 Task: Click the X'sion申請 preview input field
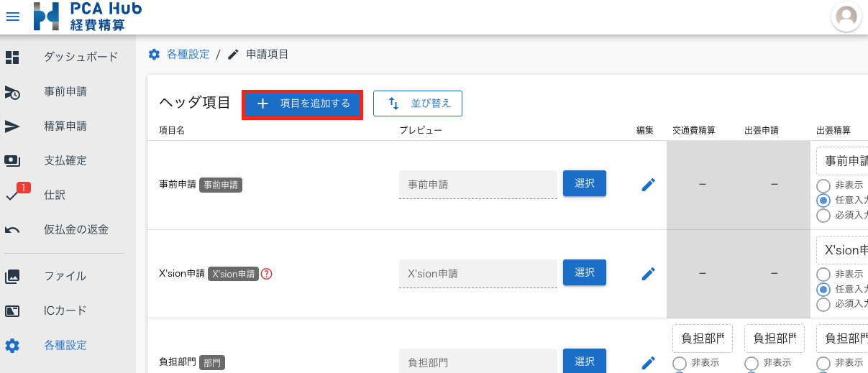478,274
